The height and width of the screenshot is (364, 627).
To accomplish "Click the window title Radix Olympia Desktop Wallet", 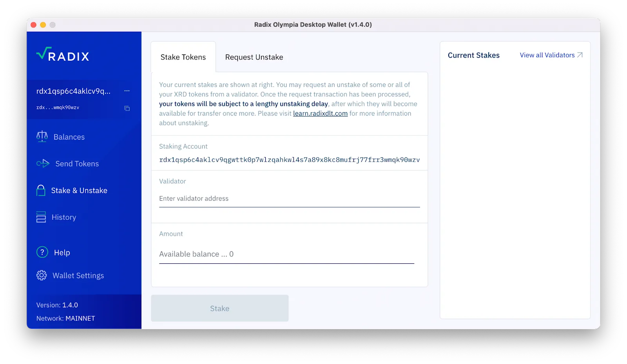I will (x=313, y=25).
